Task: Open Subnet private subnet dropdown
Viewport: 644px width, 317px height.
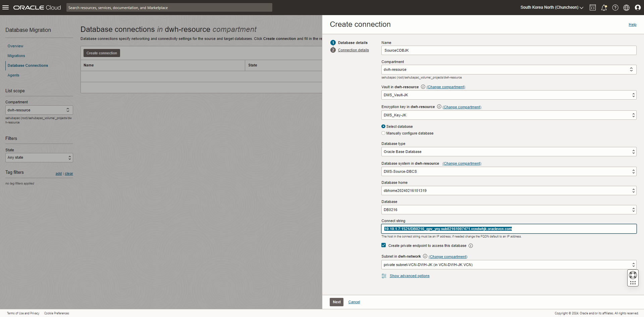Action: click(509, 265)
